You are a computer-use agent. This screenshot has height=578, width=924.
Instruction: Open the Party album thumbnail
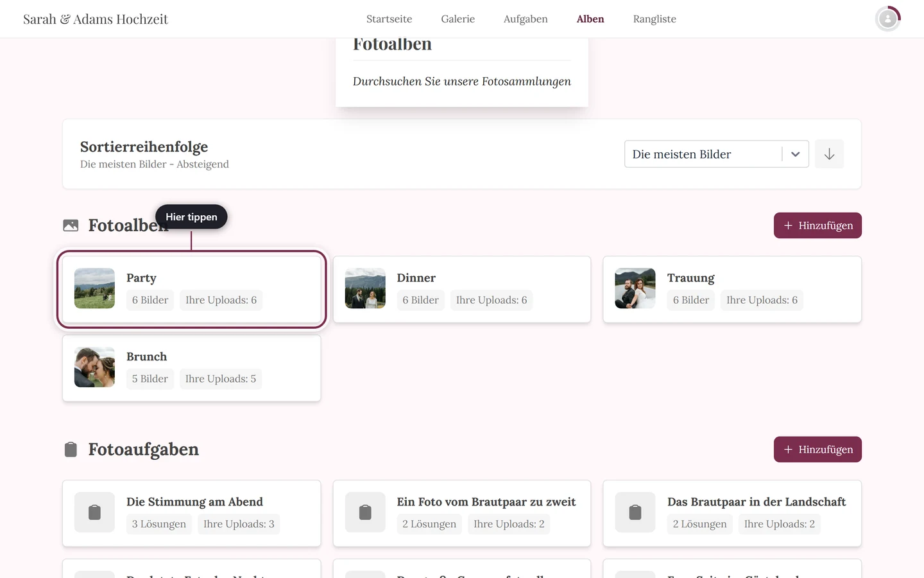94,288
